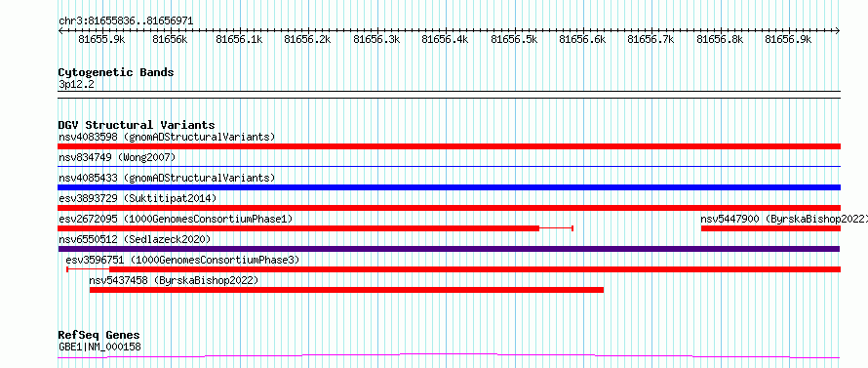The image size is (868, 368).
Task: Click the short nsv5447900 red variant bar
Action: pos(770,228)
